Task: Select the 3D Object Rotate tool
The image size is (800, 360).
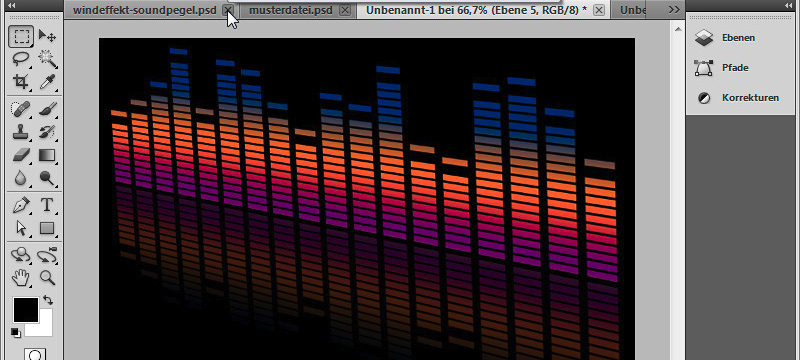Action: coord(21,254)
